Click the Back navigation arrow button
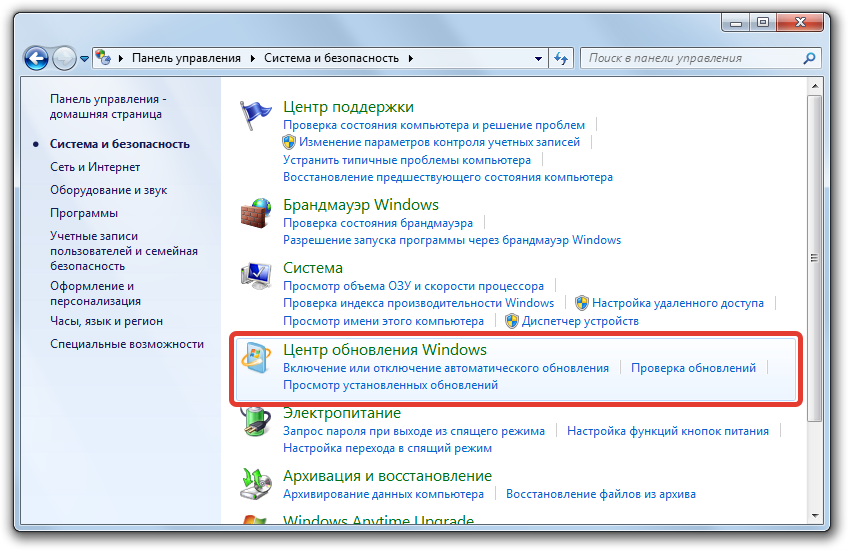This screenshot has height=551, width=849. [36, 58]
